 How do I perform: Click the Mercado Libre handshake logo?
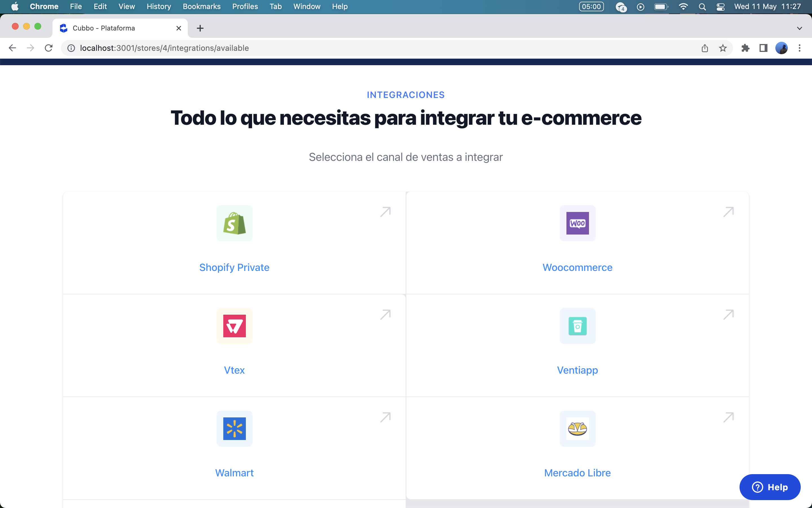(577, 428)
